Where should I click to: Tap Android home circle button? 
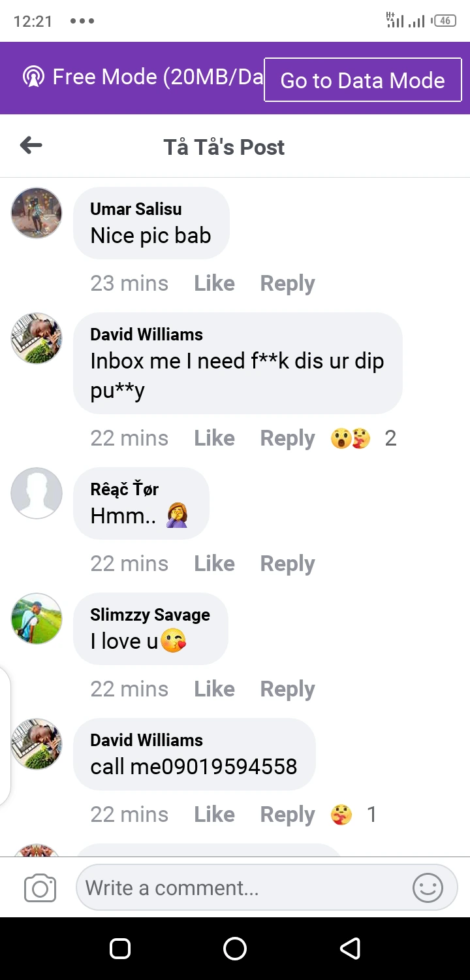point(235,948)
